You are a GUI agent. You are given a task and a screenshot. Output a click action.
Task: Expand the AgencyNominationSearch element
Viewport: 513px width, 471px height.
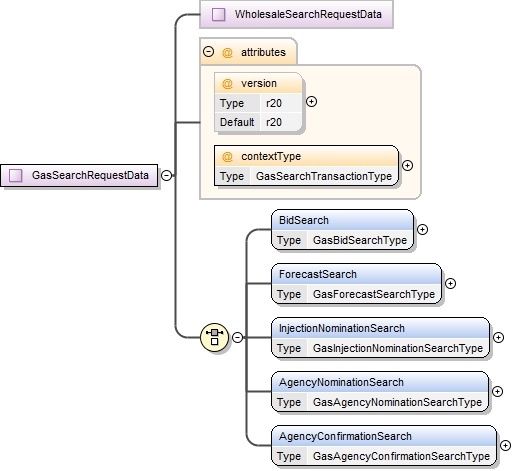(x=497, y=391)
